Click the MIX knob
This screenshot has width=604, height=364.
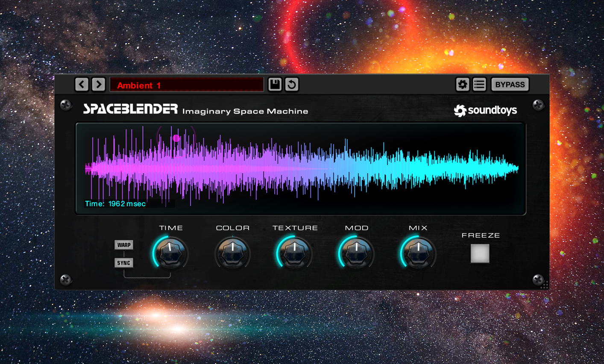tap(418, 253)
